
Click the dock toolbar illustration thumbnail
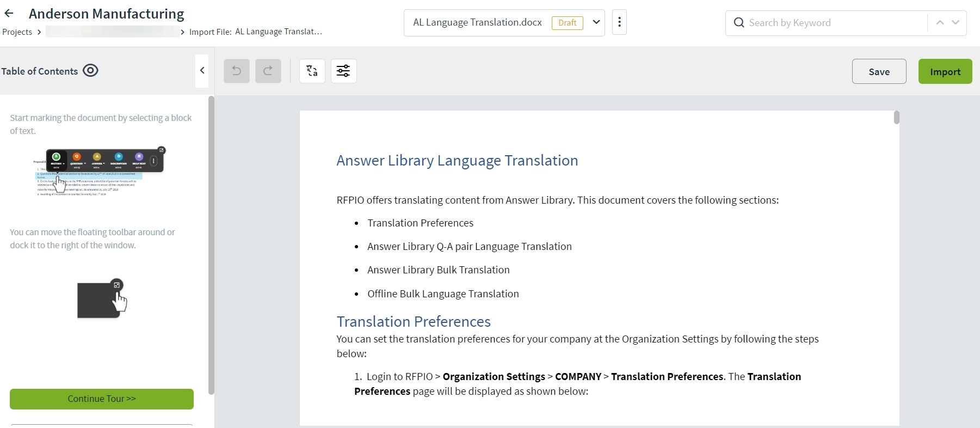[102, 299]
